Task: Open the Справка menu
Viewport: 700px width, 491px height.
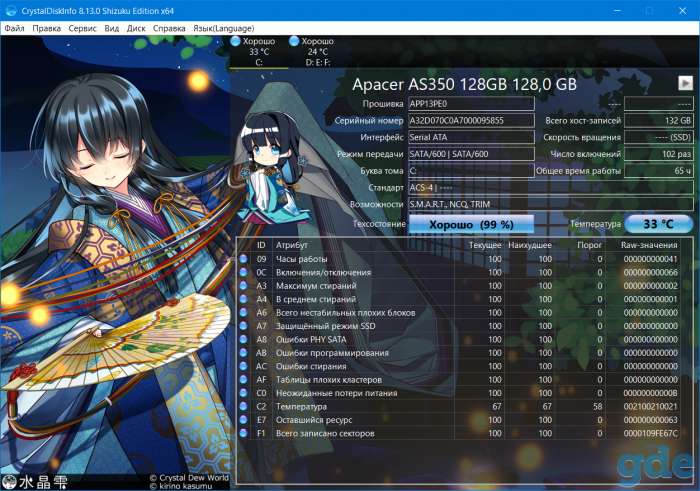Action: (169, 28)
